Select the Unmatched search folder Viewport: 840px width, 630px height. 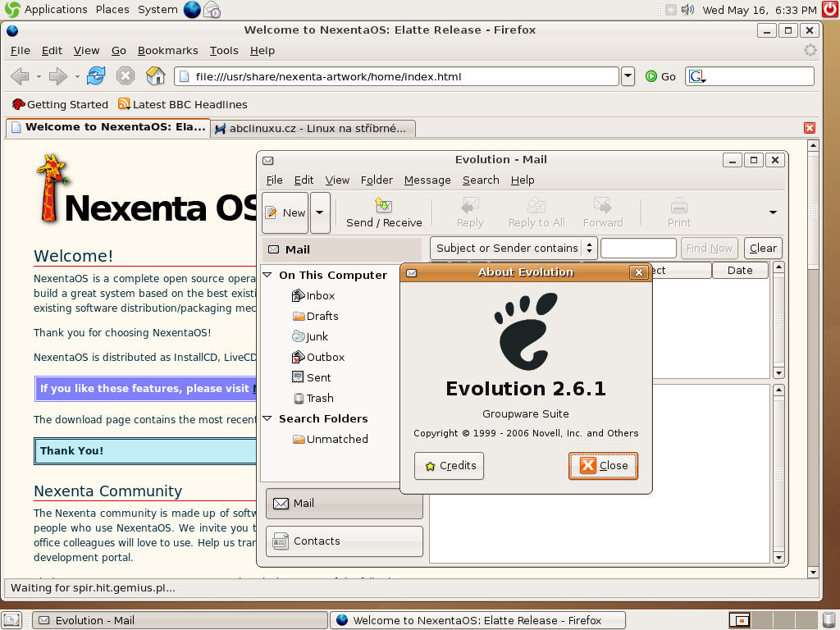tap(330, 440)
